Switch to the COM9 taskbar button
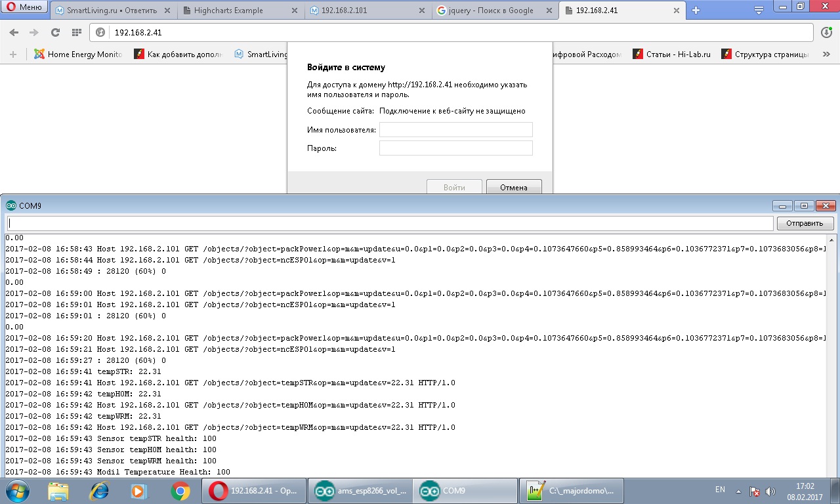 point(465,490)
